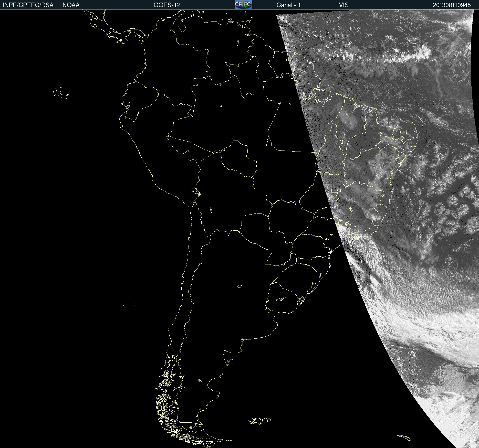Click the GOES-12 satellite label
479x448 pixels.
(x=167, y=5)
